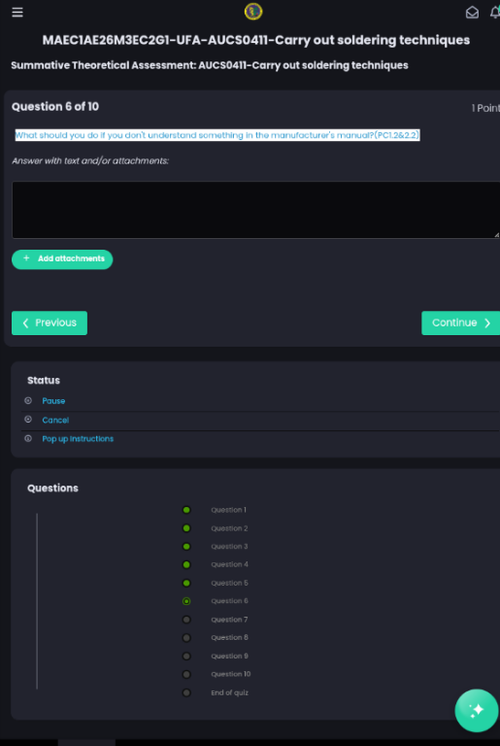500x746 pixels.
Task: Select the End of quiz dot
Action: (186, 693)
